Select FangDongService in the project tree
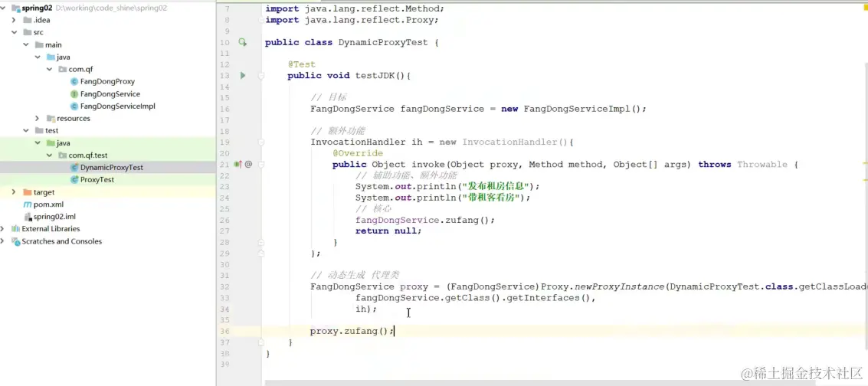The height and width of the screenshot is (386, 868). point(107,94)
